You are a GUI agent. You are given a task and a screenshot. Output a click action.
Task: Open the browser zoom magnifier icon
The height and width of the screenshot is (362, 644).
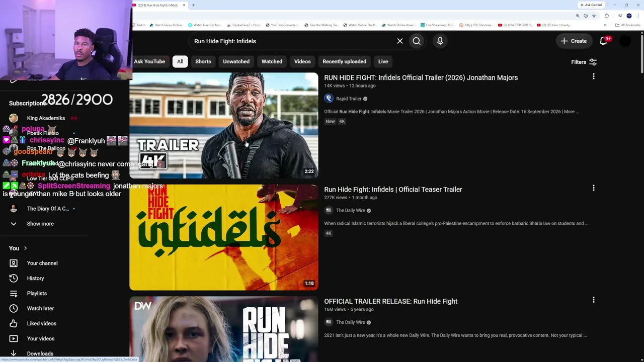tap(578, 16)
